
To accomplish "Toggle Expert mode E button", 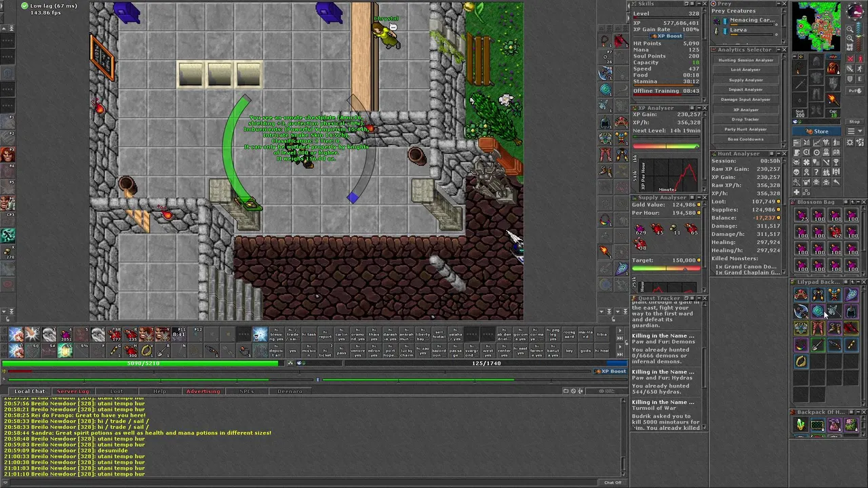I will [859, 79].
